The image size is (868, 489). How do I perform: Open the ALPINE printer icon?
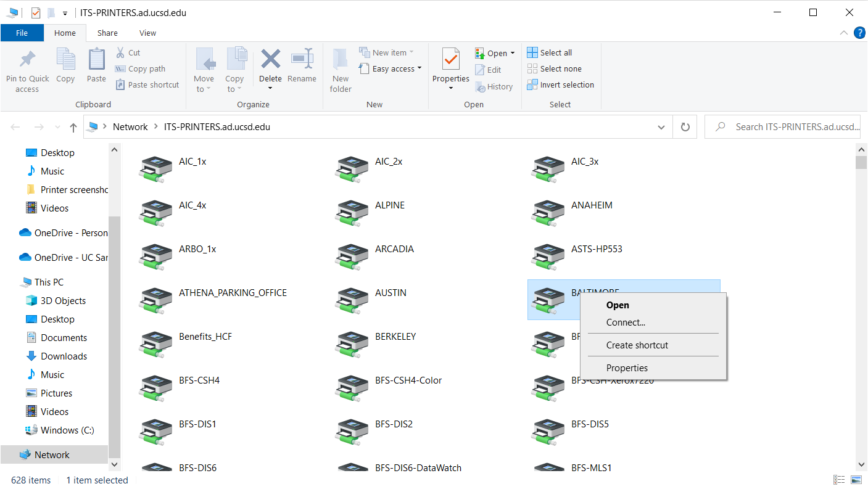[x=352, y=212]
